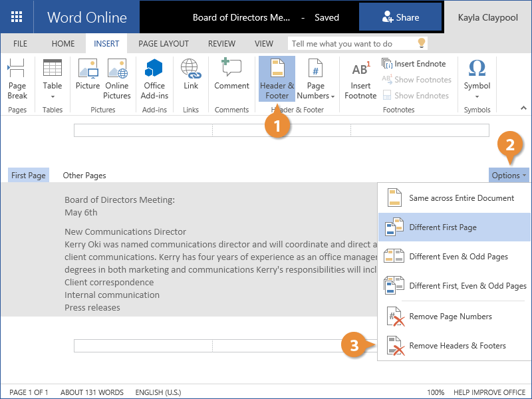Open Office Add-ins
This screenshot has height=399, width=532.
(x=154, y=78)
